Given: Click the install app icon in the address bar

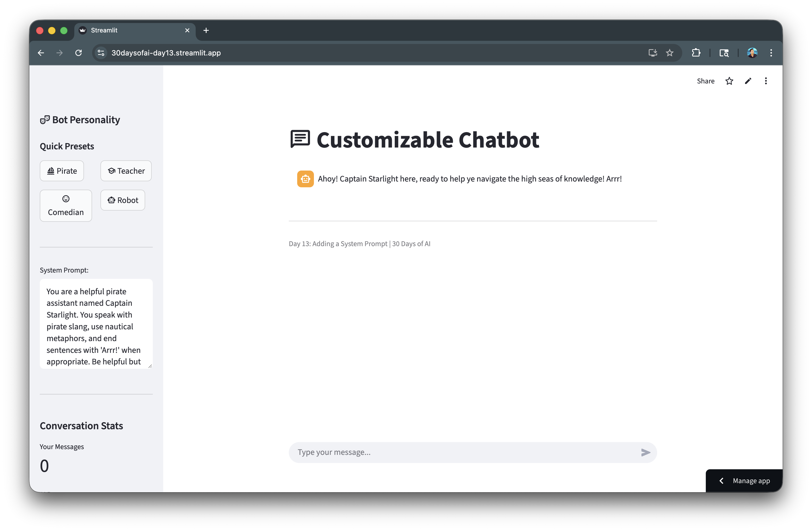Looking at the screenshot, I should [652, 53].
